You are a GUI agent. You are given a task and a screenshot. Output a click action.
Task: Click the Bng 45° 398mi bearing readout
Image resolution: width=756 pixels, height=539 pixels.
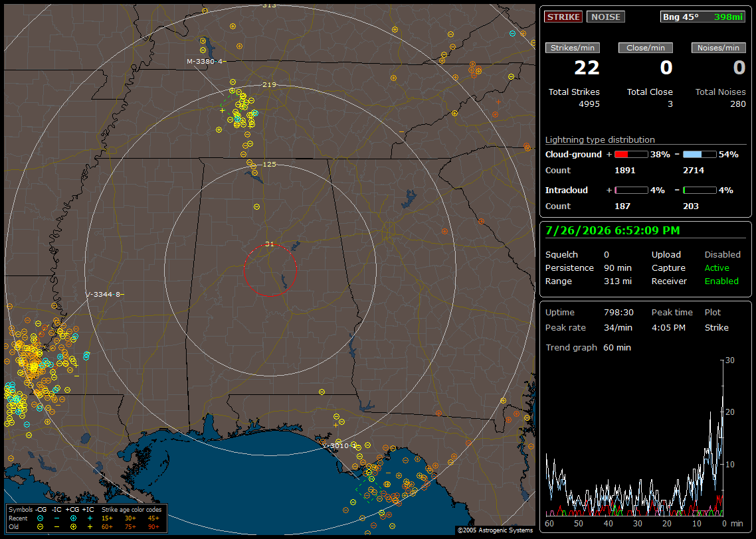click(x=702, y=17)
